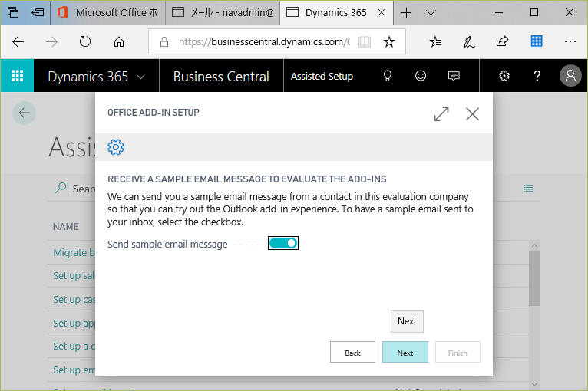This screenshot has width=588, height=391.
Task: Open the favorites hub icon
Action: coord(435,41)
